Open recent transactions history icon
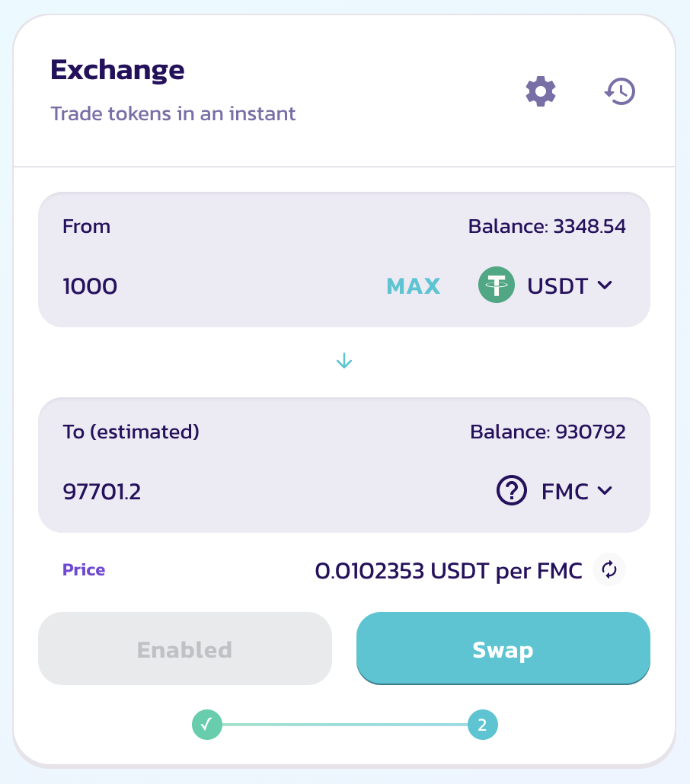 pyautogui.click(x=620, y=91)
